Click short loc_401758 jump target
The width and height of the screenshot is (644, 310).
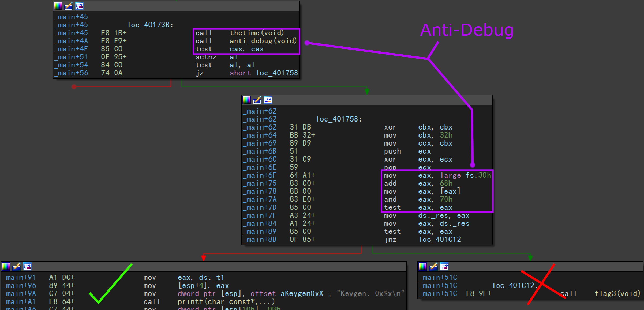click(x=277, y=73)
